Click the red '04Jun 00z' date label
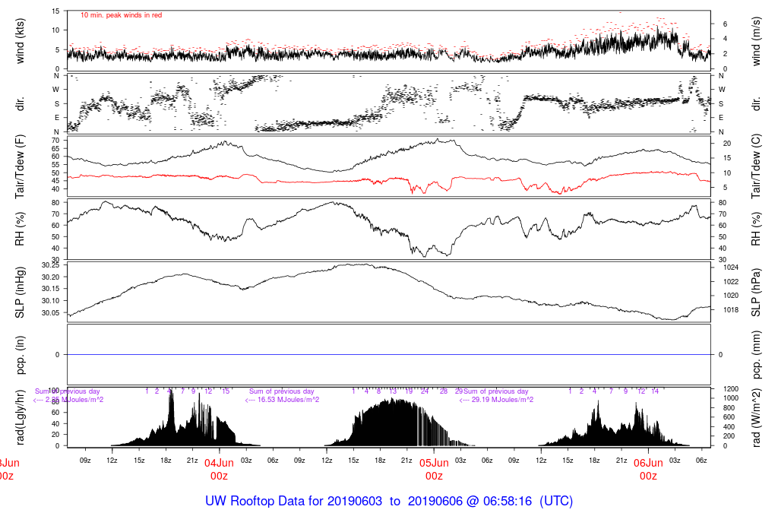778x532 pixels. tap(219, 469)
